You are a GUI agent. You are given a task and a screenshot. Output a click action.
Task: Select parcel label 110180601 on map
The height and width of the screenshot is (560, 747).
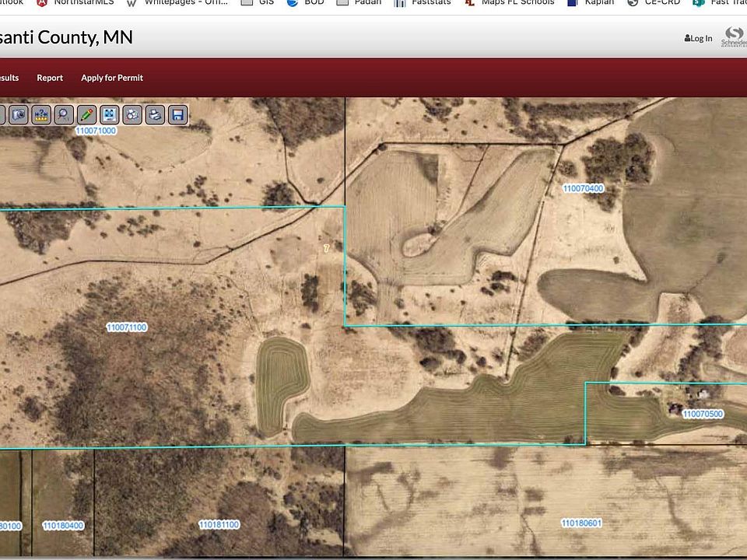click(582, 523)
